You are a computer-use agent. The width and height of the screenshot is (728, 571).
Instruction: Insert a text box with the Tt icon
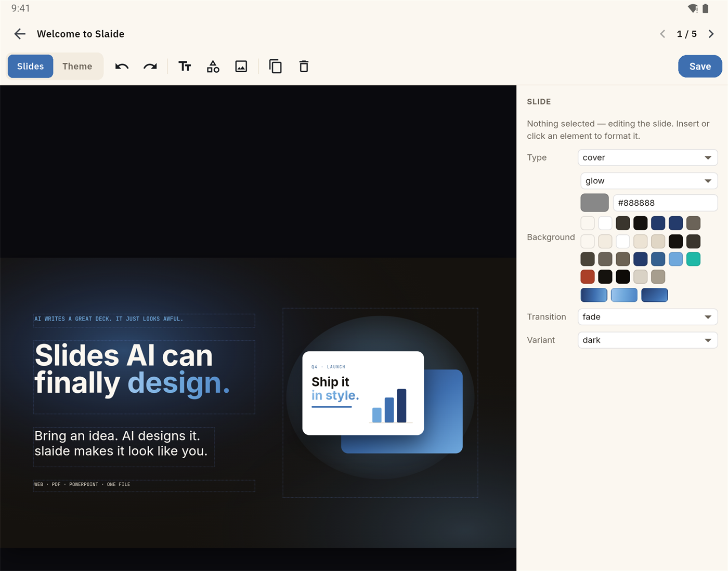click(x=185, y=67)
